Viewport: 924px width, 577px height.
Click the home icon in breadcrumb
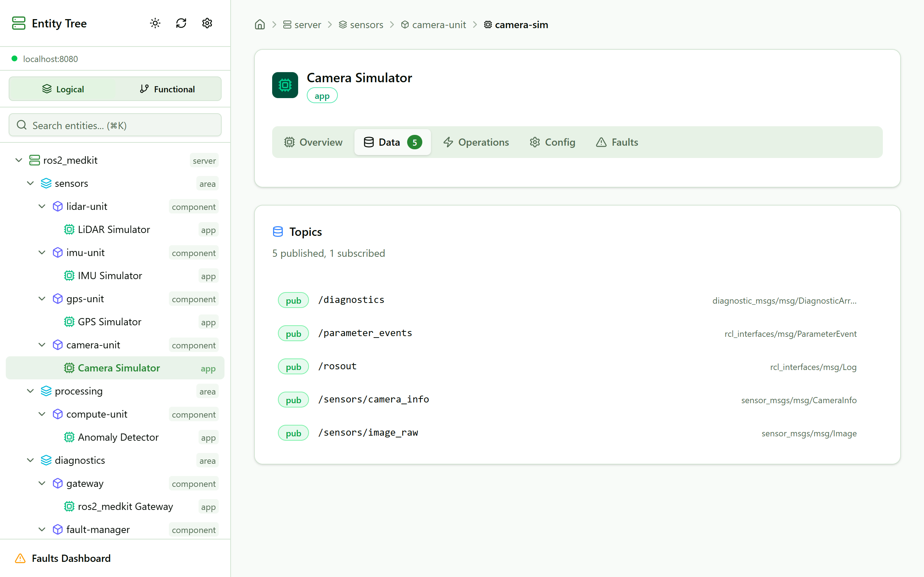pyautogui.click(x=260, y=25)
